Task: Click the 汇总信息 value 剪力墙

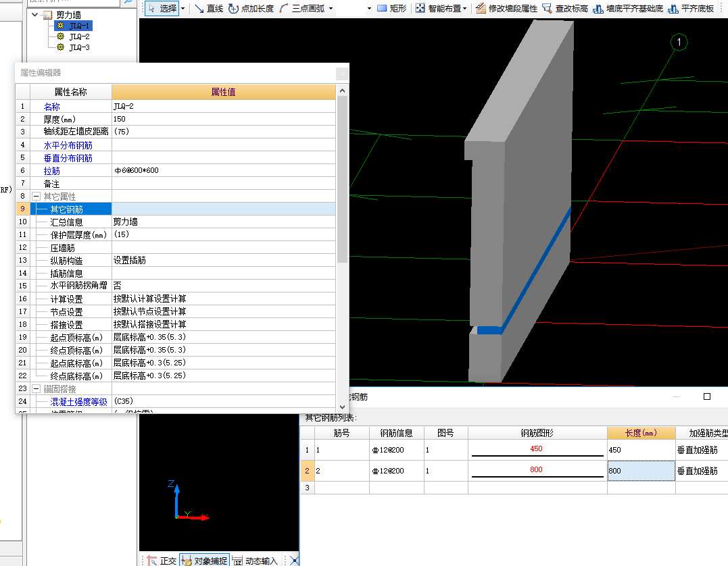Action: (223, 222)
